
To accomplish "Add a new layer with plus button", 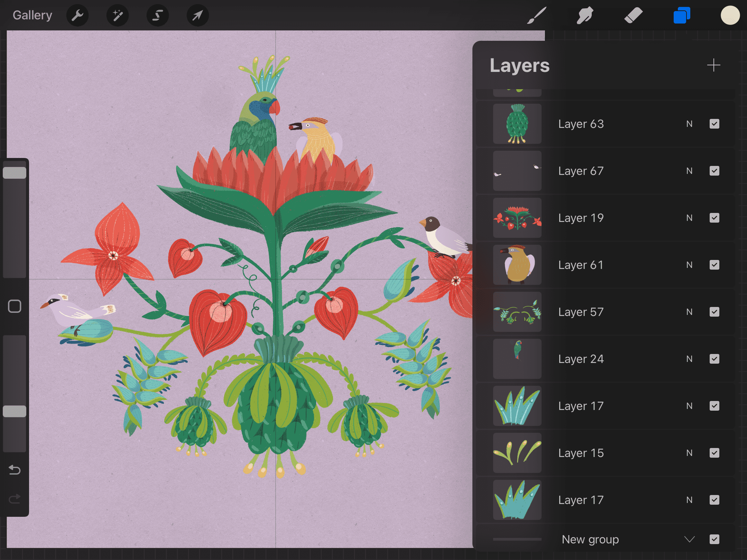I will pyautogui.click(x=713, y=65).
